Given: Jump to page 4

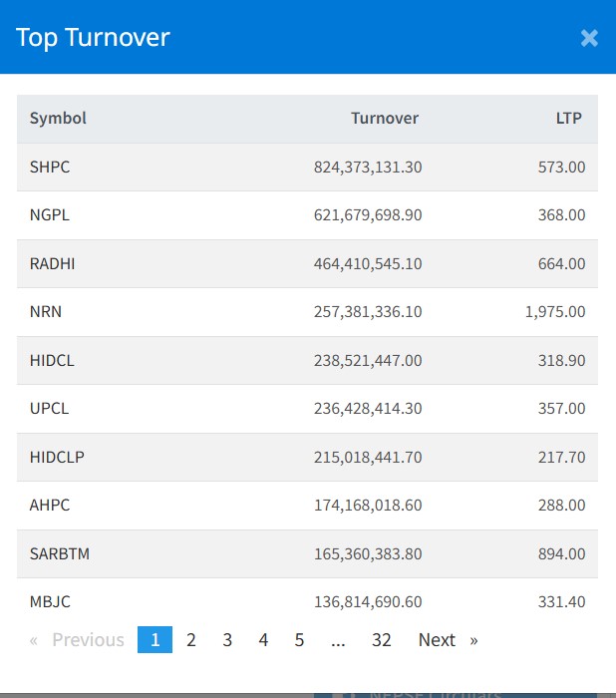Looking at the screenshot, I should coord(263,640).
